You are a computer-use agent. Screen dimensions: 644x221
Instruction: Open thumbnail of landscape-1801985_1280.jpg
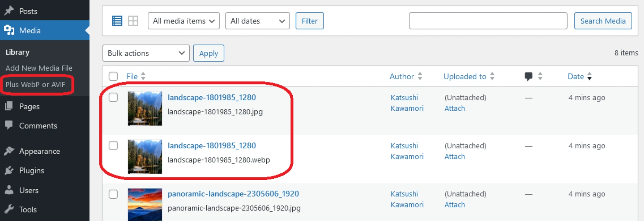145,108
